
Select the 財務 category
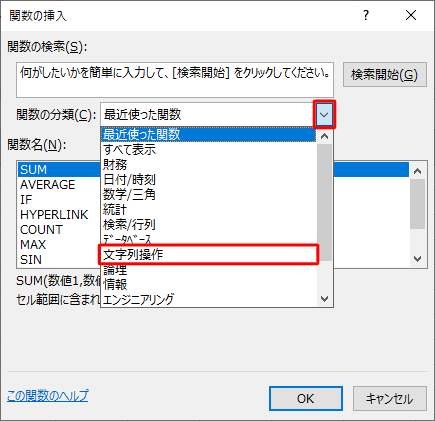tap(208, 164)
